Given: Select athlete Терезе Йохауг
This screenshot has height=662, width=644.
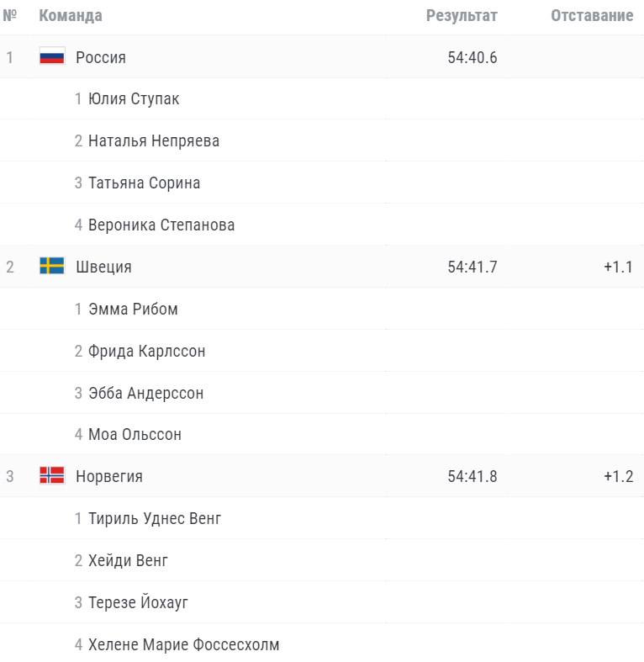Looking at the screenshot, I should 138,602.
